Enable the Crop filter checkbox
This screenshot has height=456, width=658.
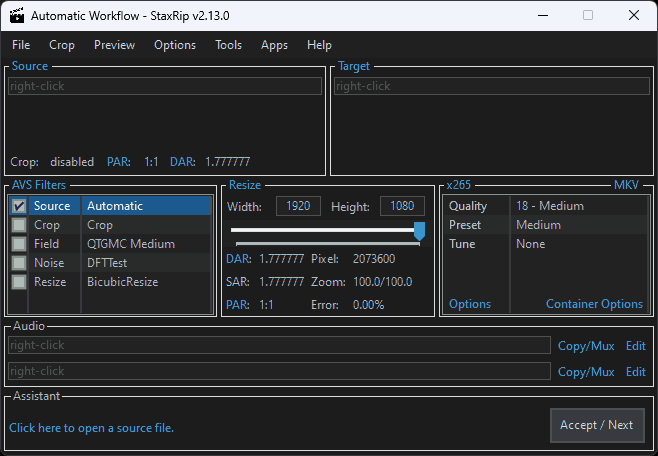click(19, 225)
